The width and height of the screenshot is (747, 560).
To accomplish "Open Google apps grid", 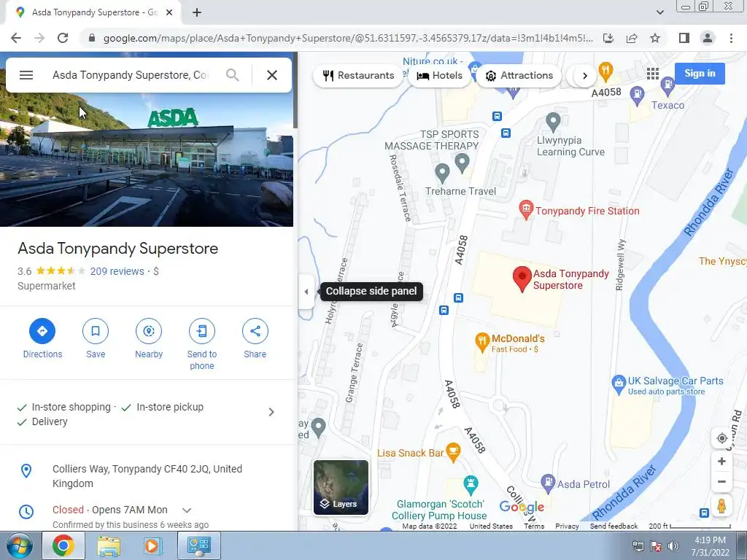I will click(x=653, y=74).
